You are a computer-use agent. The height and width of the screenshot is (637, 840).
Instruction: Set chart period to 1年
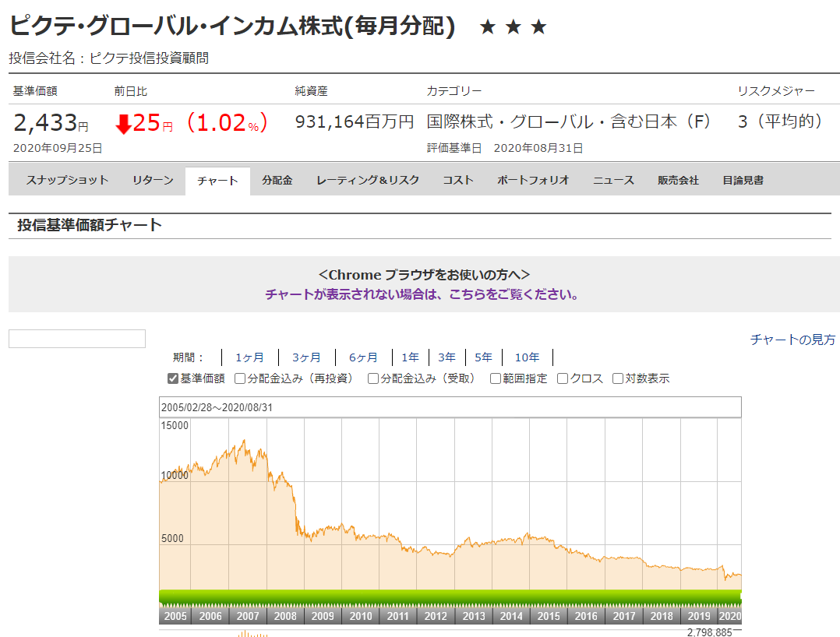point(411,357)
